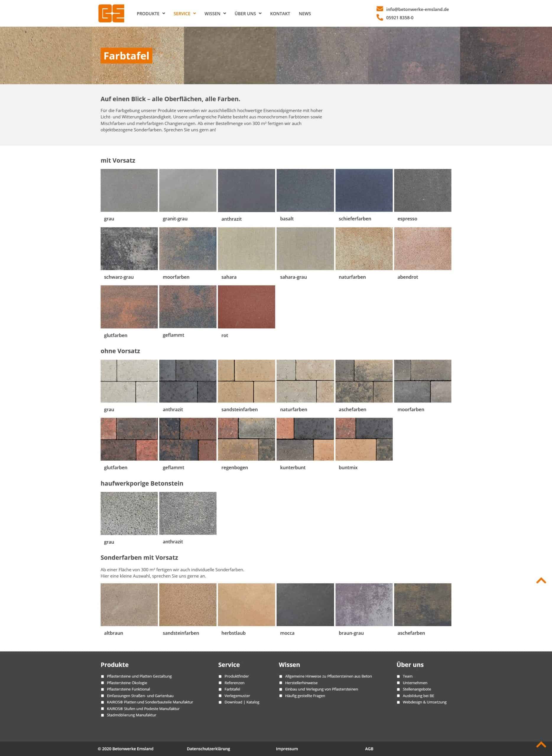The height and width of the screenshot is (756, 552).
Task: Click the scroll-to-top arrow in footer bar
Action: (x=541, y=744)
